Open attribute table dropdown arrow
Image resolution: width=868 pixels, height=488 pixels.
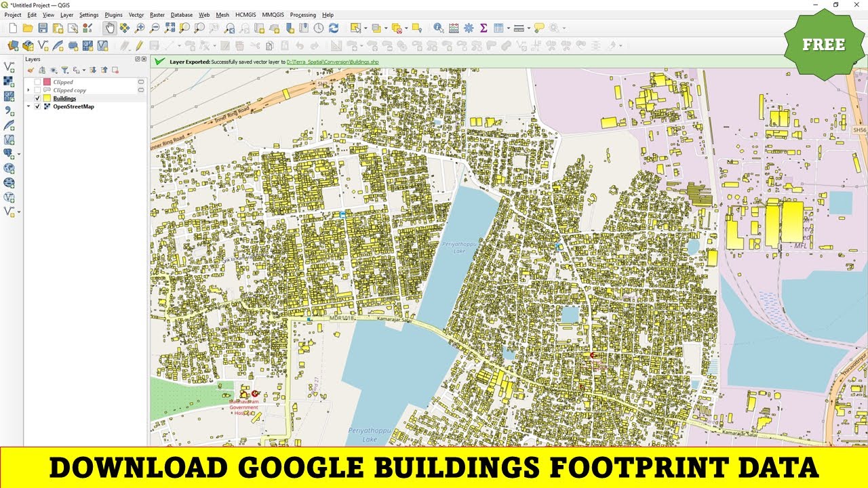509,28
